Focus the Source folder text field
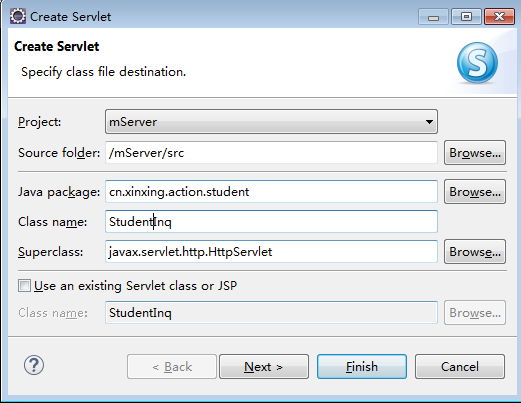The width and height of the screenshot is (521, 403). tap(271, 153)
